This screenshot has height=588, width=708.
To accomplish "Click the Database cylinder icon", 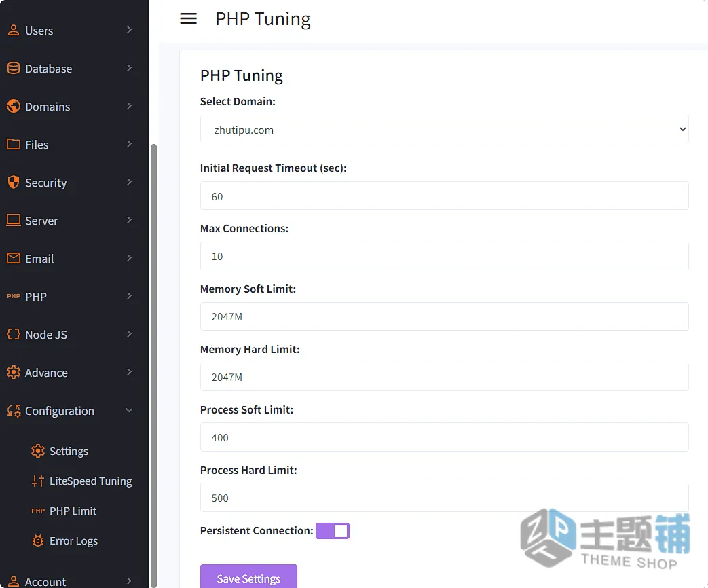I will click(x=14, y=68).
